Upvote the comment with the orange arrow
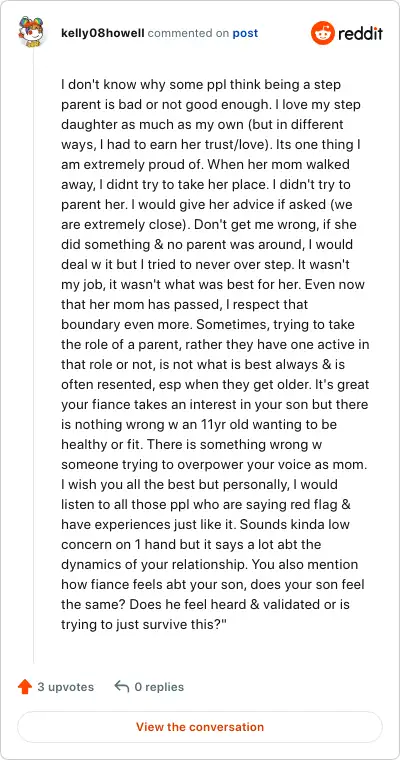The image size is (400, 760). coord(25,686)
